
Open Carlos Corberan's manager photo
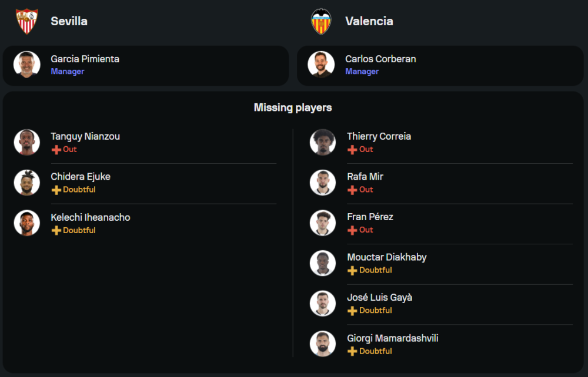coord(322,65)
